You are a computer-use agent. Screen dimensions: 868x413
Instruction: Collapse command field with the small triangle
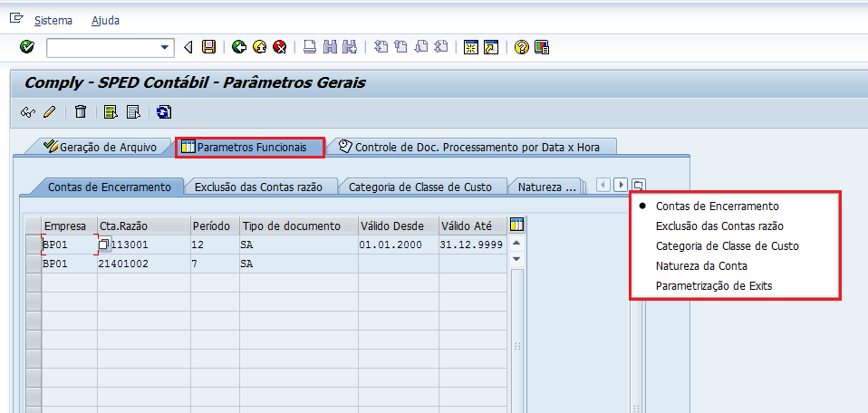[188, 48]
